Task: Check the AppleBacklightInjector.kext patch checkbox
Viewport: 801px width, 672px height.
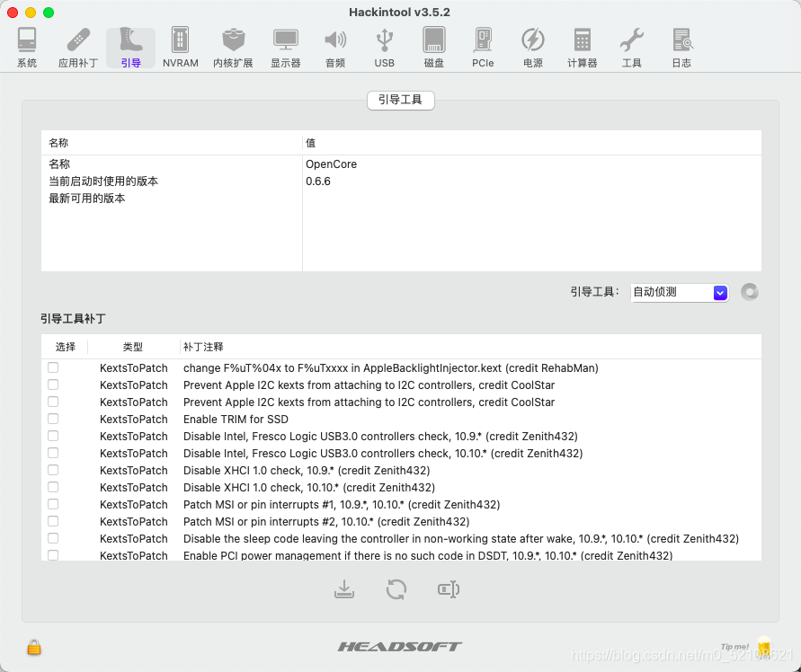Action: (53, 367)
